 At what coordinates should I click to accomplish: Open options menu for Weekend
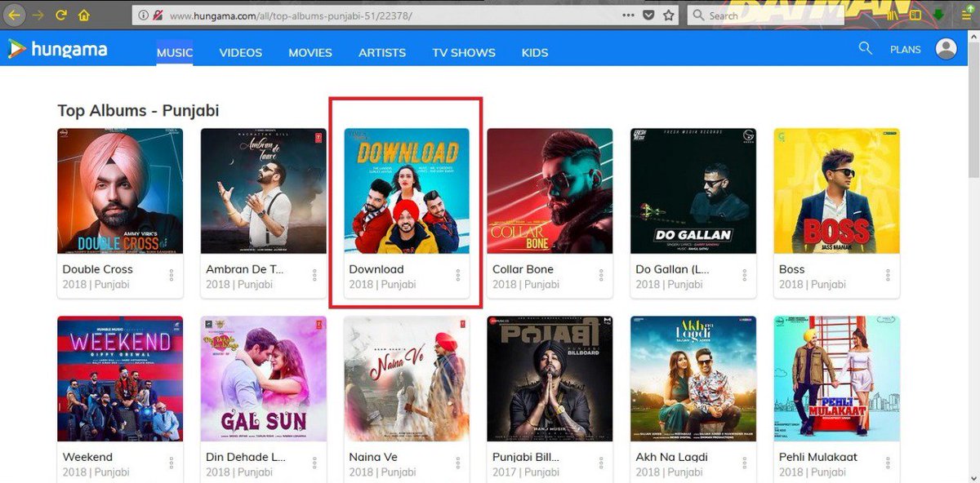click(171, 463)
